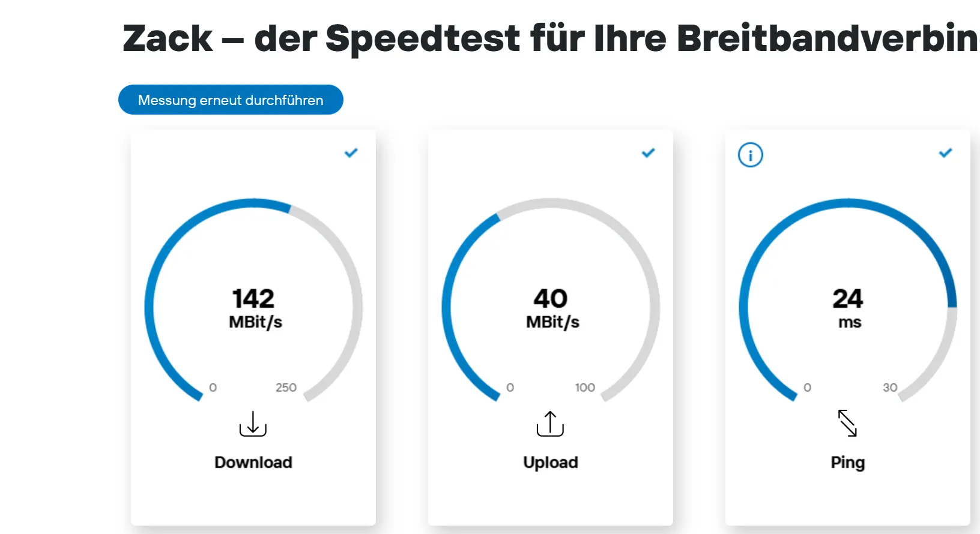The height and width of the screenshot is (534, 980).
Task: Click the Upload arrow icon
Action: pyautogui.click(x=550, y=424)
